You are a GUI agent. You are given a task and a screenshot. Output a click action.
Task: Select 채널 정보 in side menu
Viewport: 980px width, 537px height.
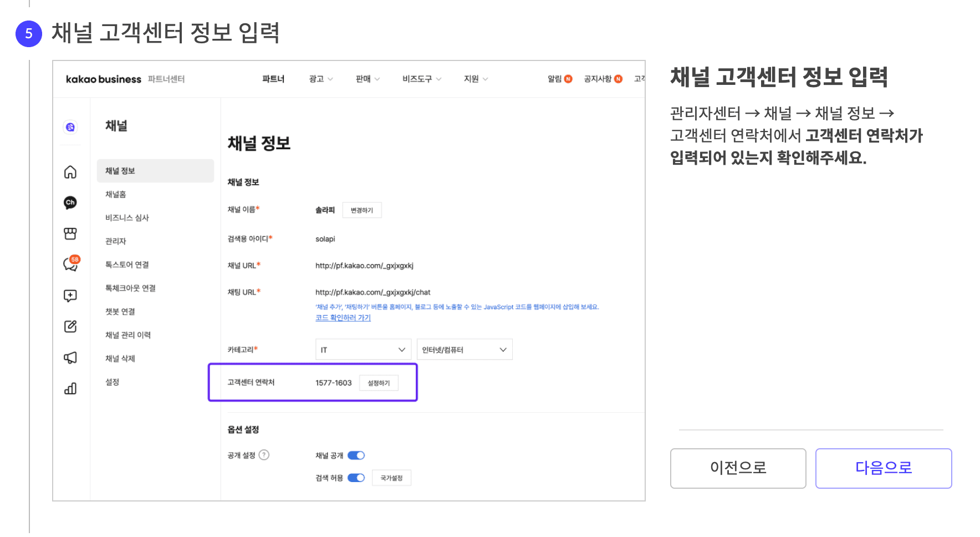(155, 171)
